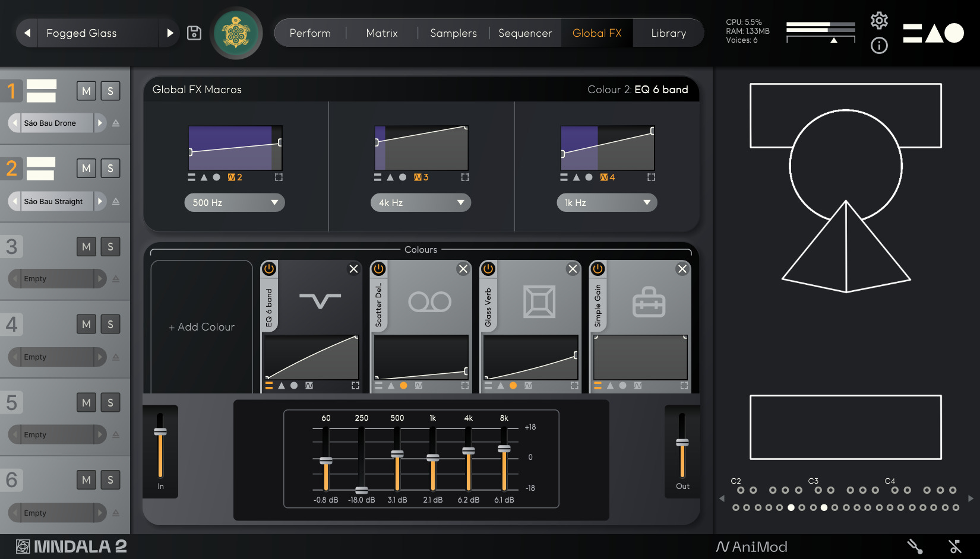Select macro N2 on 500 Hz graph
The height and width of the screenshot is (559, 980).
click(x=235, y=177)
